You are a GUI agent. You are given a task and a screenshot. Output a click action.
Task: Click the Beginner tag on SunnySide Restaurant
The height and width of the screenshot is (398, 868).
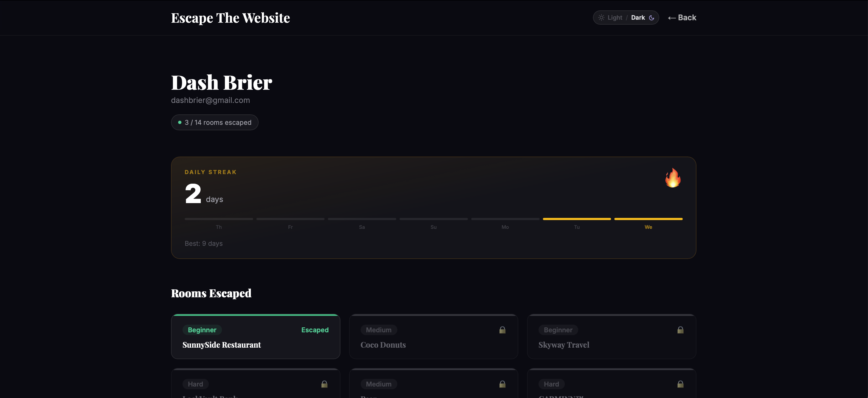tap(202, 330)
